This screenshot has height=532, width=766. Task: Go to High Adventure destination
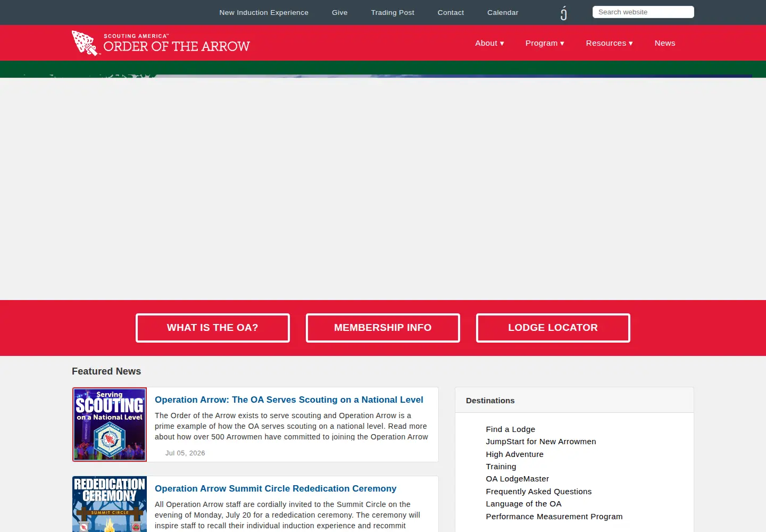coord(514,454)
